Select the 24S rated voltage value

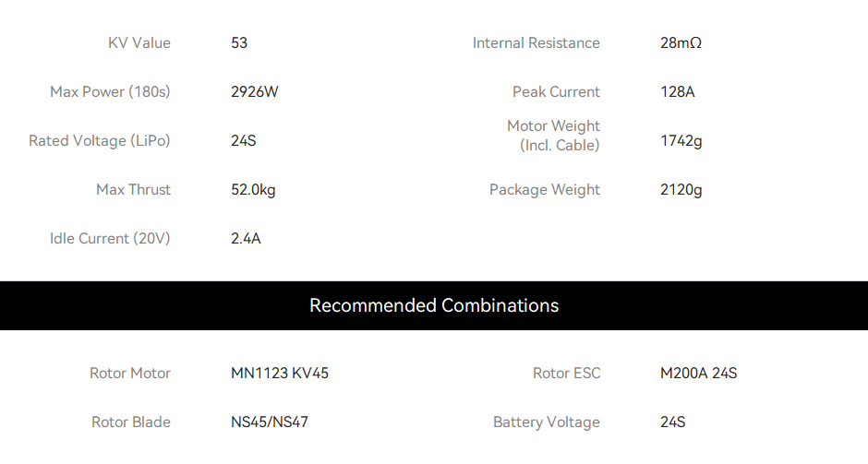(x=244, y=140)
